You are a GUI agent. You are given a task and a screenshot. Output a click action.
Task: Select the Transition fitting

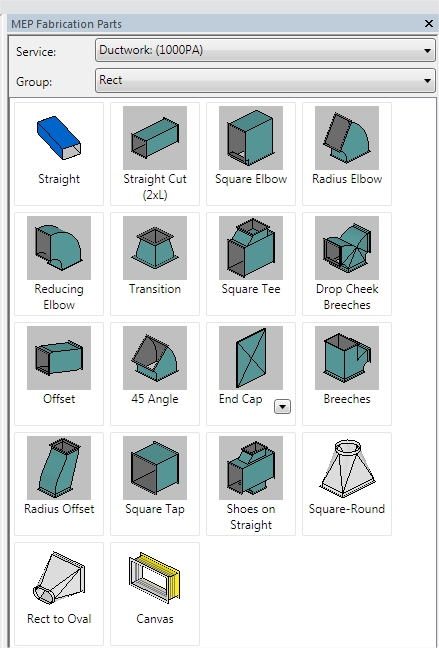click(x=155, y=264)
